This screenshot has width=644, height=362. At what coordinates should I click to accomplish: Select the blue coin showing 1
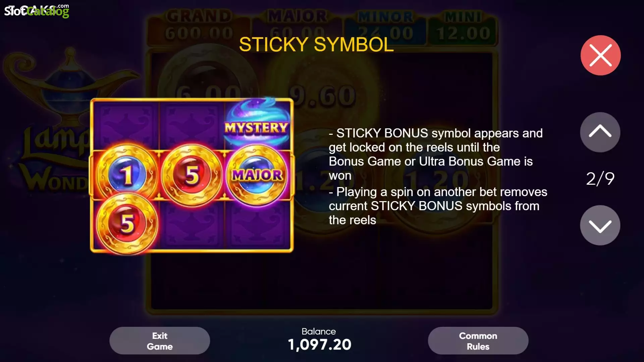coord(127,175)
